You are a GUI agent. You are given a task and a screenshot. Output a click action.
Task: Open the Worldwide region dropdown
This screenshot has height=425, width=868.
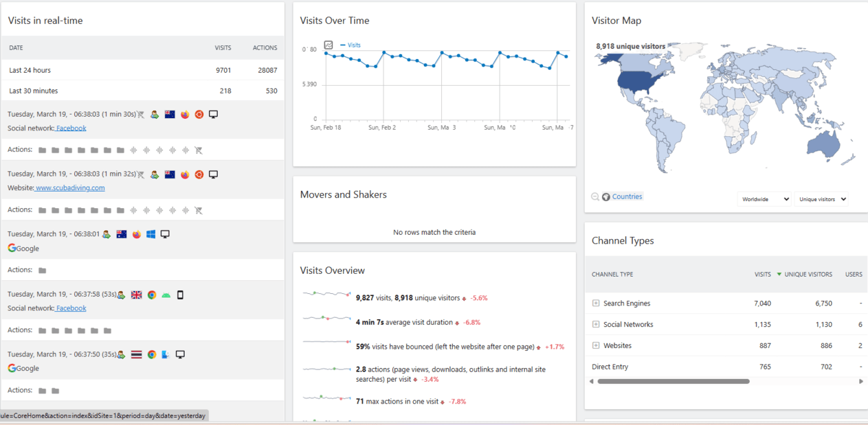764,199
